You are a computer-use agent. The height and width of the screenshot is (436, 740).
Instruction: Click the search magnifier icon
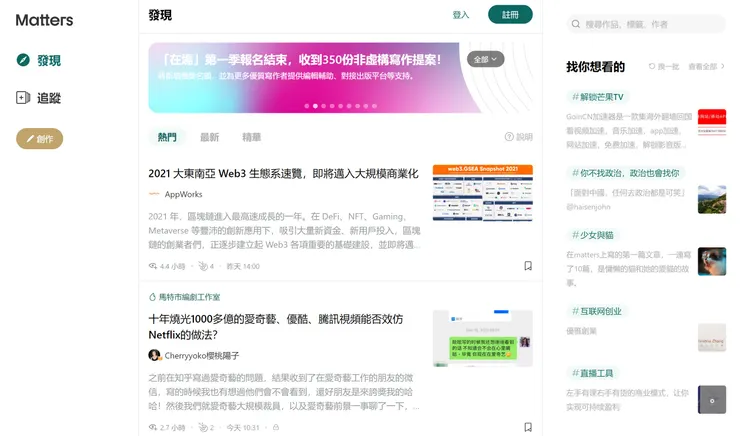pyautogui.click(x=576, y=24)
